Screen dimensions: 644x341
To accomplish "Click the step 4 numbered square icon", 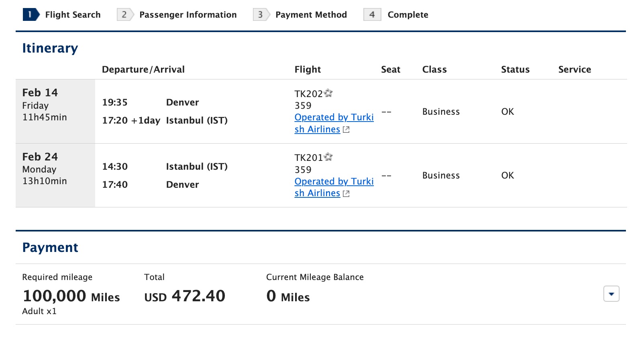I will tap(372, 14).
